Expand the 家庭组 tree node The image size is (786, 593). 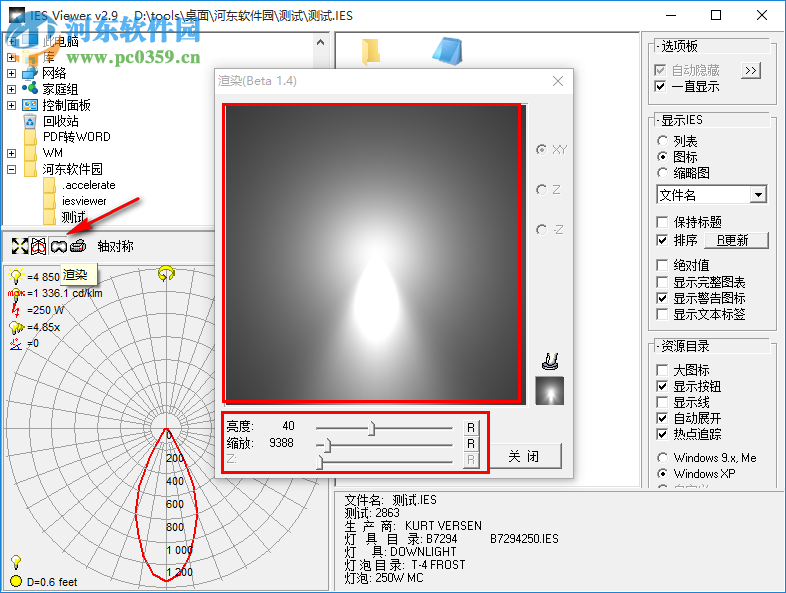click(x=12, y=89)
